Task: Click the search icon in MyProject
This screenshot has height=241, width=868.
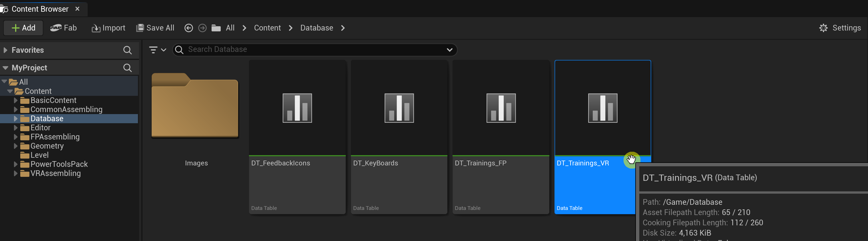Action: click(127, 68)
